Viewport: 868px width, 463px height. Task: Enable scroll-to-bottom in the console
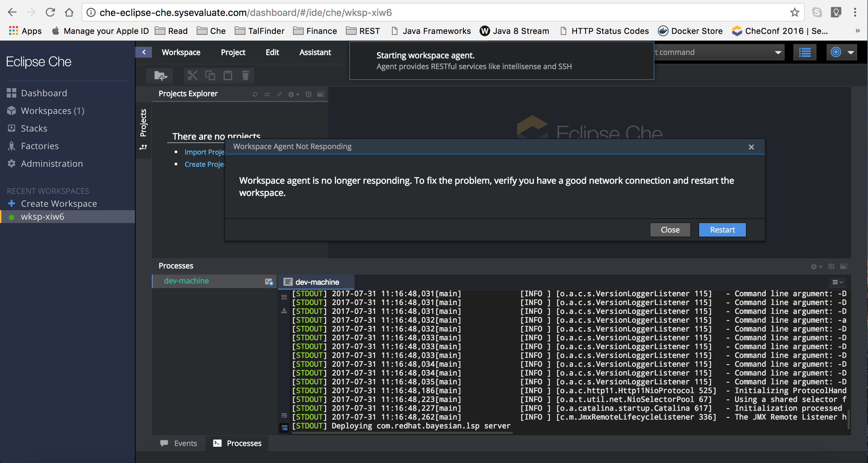285,428
